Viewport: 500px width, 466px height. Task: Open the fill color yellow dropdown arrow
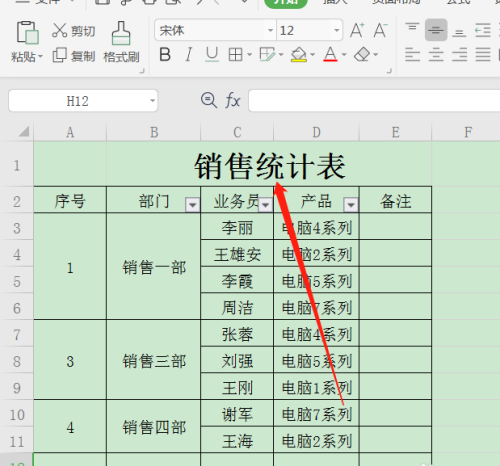pyautogui.click(x=312, y=55)
